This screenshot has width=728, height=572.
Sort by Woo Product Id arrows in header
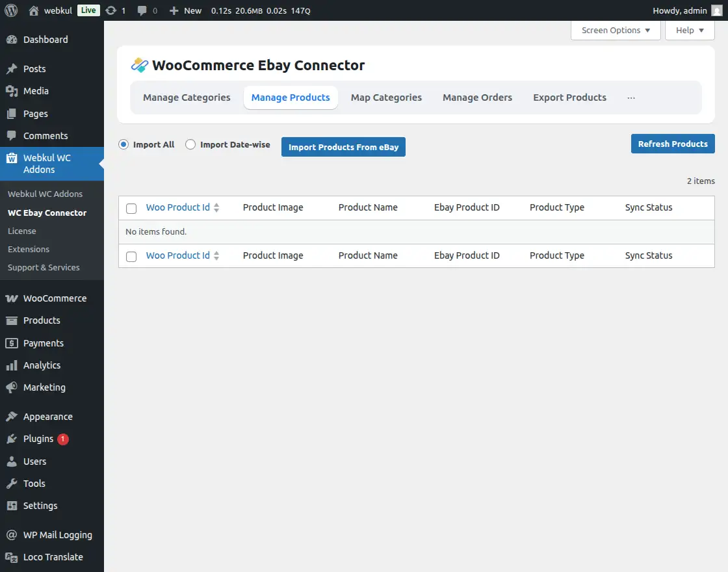tap(216, 207)
